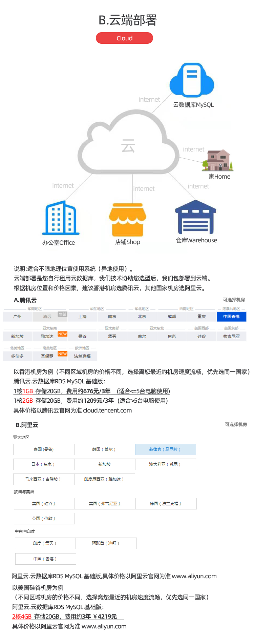The width and height of the screenshot is (254, 644).
Task: Select Aliyun 新加坡 data center
Action: [104, 464]
